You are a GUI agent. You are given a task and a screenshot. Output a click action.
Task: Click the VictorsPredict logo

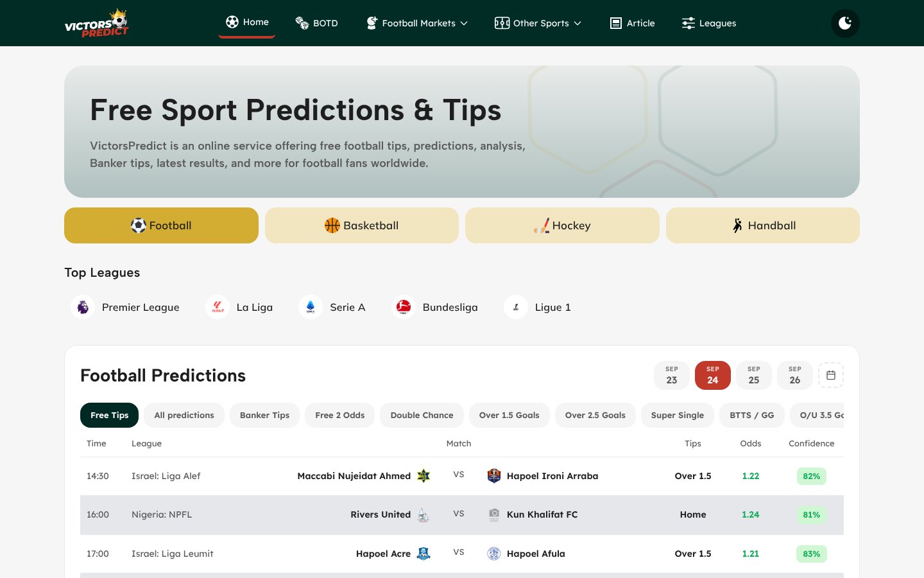(x=97, y=23)
